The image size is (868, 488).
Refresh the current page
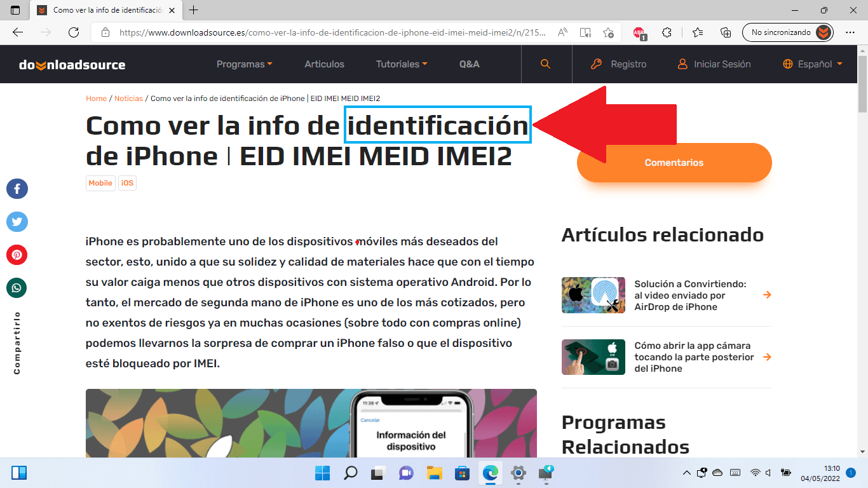point(74,32)
